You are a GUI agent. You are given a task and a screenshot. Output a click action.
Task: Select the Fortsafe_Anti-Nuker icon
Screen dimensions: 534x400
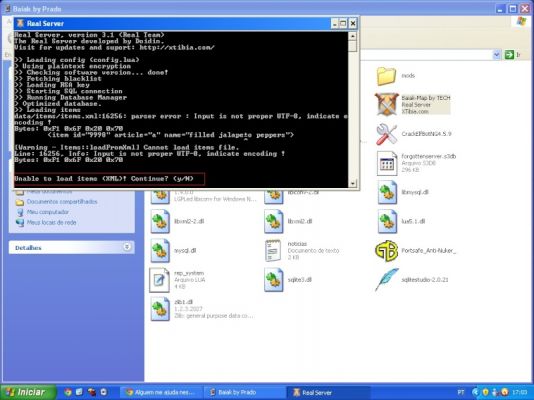click(387, 251)
